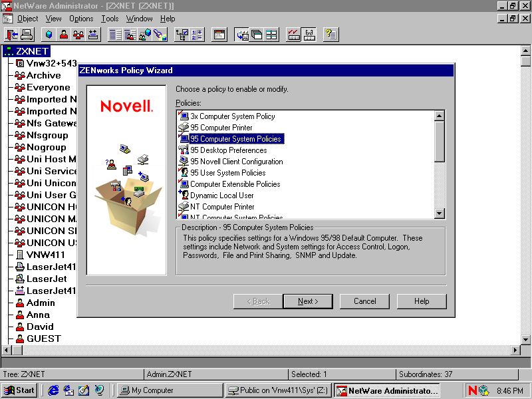Click the Print toolbar icon
Viewport: 532px width, 399px height.
tap(27, 35)
